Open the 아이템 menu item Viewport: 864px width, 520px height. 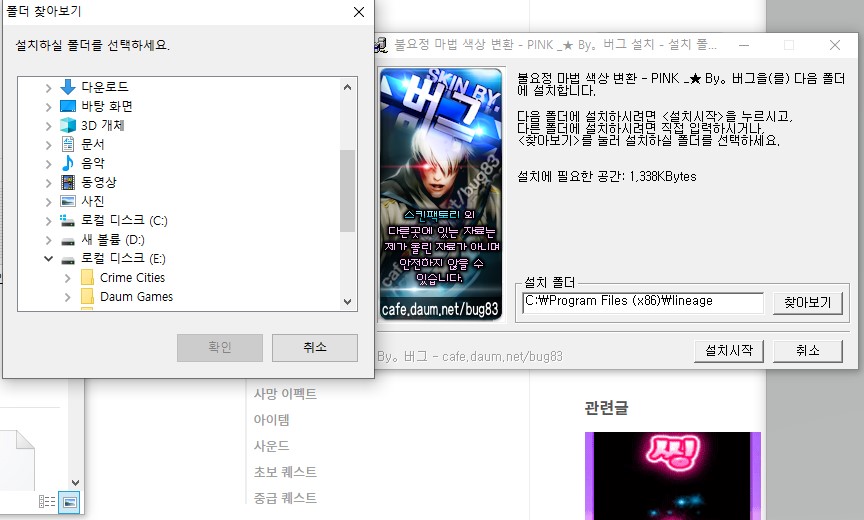coord(271,420)
